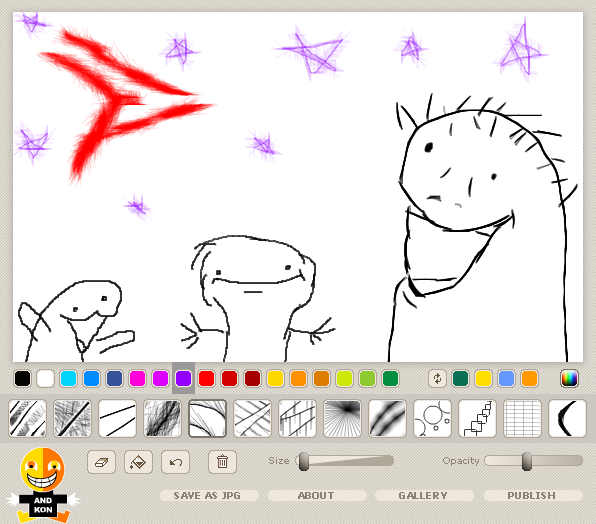596x524 pixels.
Task: Shuffle the random color swatches
Action: (x=437, y=378)
